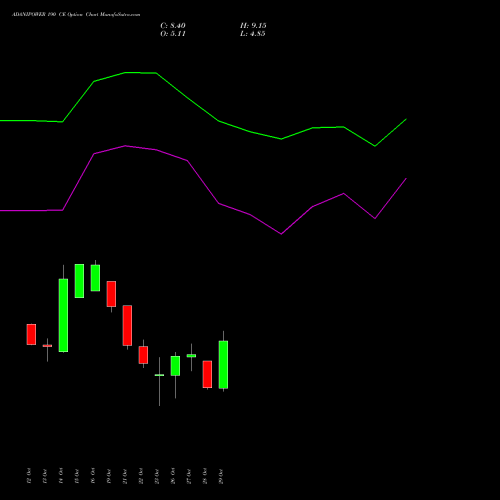Screen dimensions: 500x500
Task: Click the red candle for 28 Oct
Action: 207,374
